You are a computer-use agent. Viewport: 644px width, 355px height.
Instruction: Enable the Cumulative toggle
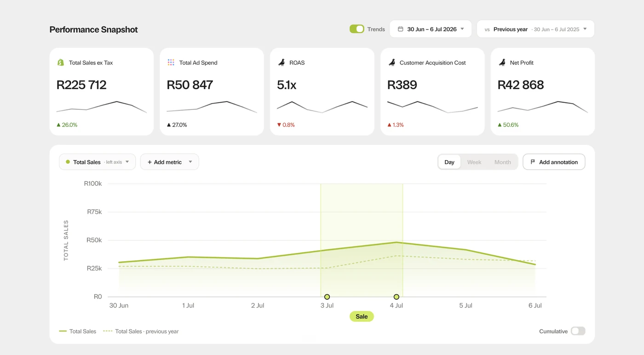coord(578,331)
